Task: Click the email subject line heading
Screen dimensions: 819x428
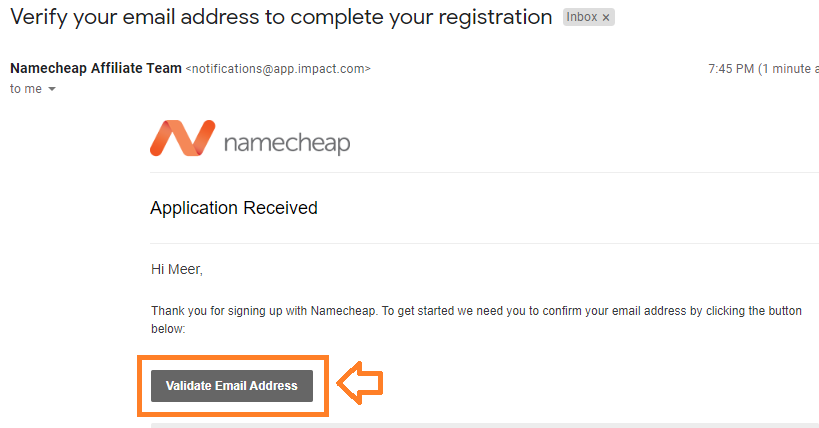Action: [281, 17]
